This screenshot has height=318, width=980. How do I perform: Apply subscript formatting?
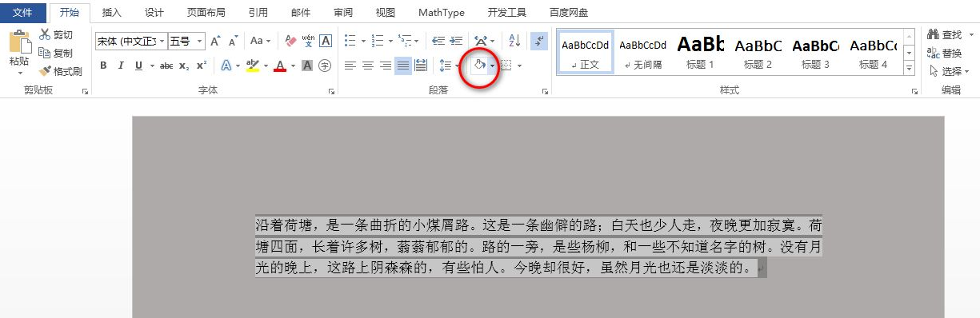point(184,66)
